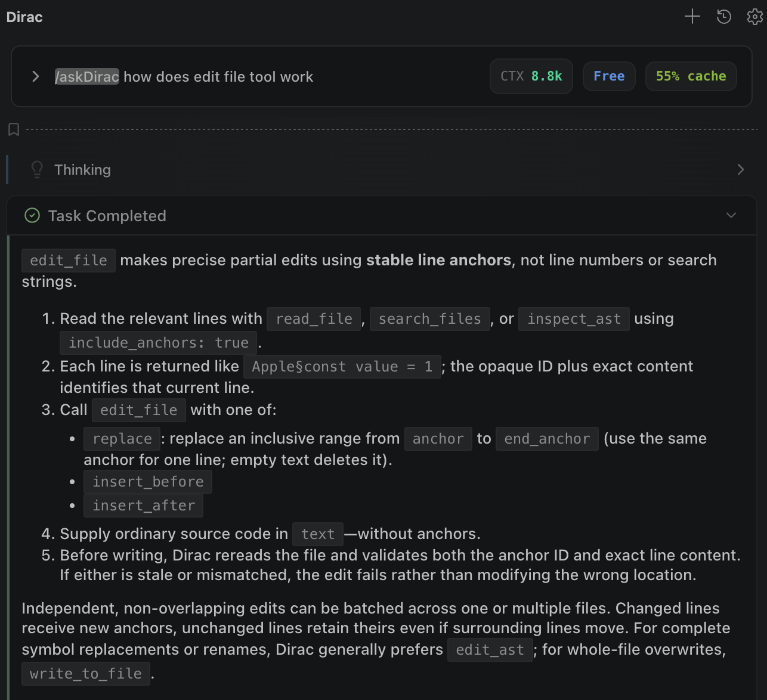Click the read_file code chip
Image resolution: width=767 pixels, height=700 pixels.
(x=314, y=319)
